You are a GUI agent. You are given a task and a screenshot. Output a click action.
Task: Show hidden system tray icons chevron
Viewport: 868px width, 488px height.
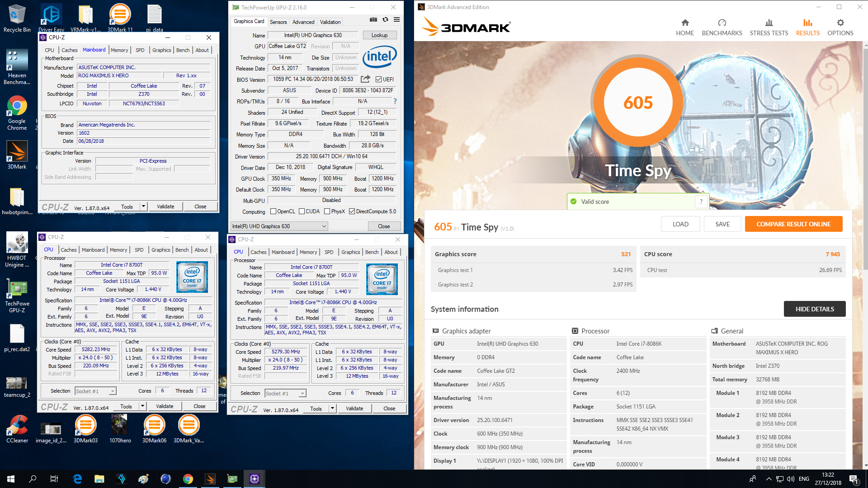pos(769,479)
